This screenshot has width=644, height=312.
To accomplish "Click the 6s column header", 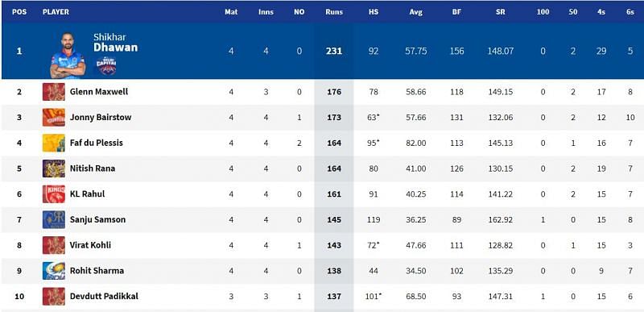I will 630,12.
